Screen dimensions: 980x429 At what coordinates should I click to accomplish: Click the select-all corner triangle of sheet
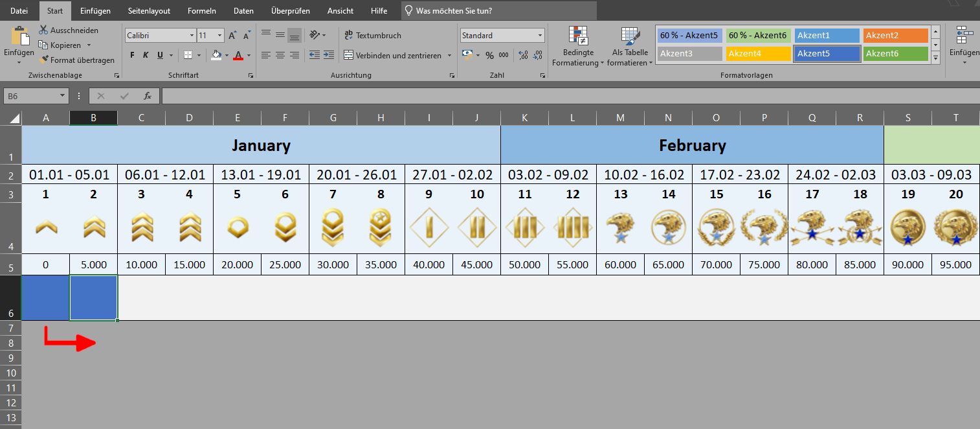click(x=16, y=119)
